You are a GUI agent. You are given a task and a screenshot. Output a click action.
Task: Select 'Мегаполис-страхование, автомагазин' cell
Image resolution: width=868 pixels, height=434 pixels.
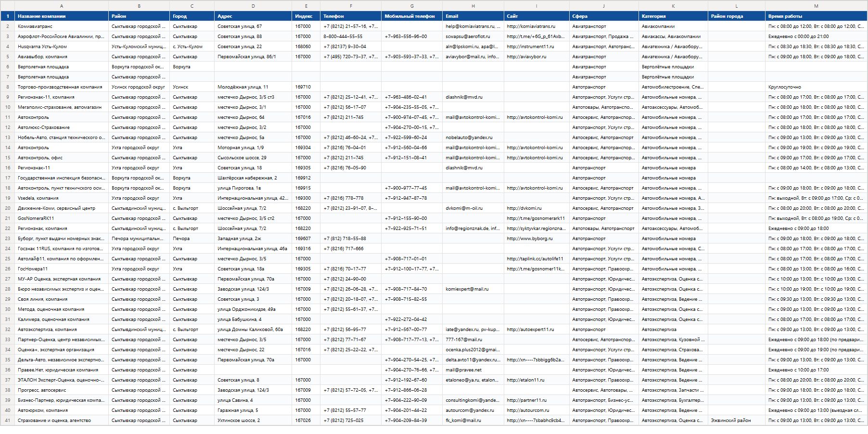pyautogui.click(x=62, y=107)
